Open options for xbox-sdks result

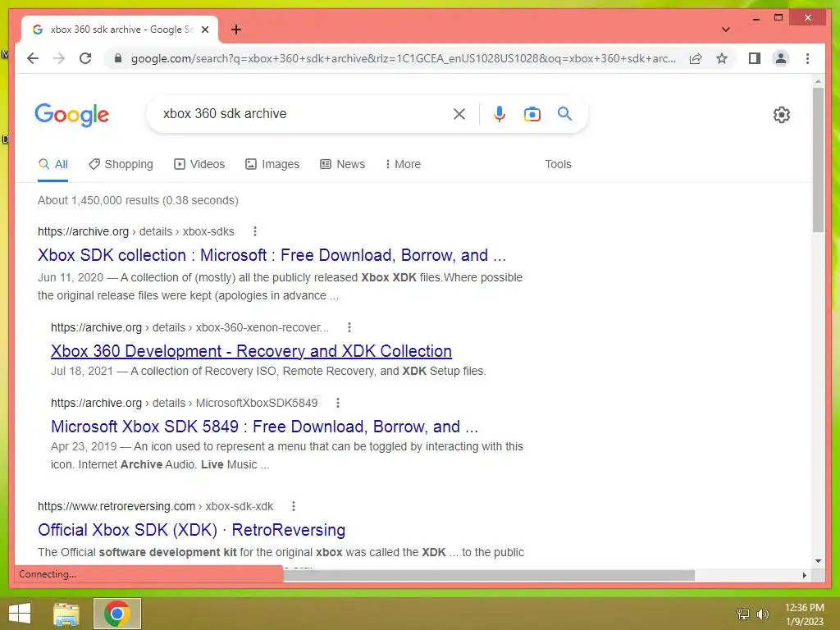tap(255, 231)
